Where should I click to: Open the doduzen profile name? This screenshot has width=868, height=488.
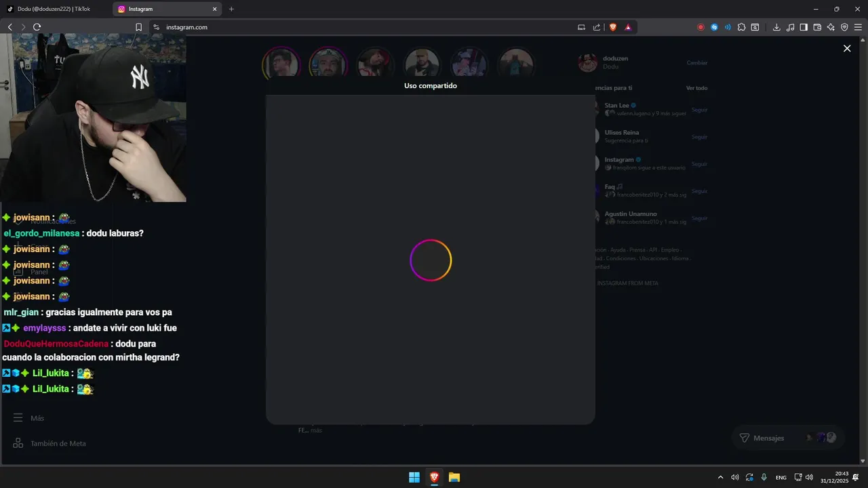615,58
